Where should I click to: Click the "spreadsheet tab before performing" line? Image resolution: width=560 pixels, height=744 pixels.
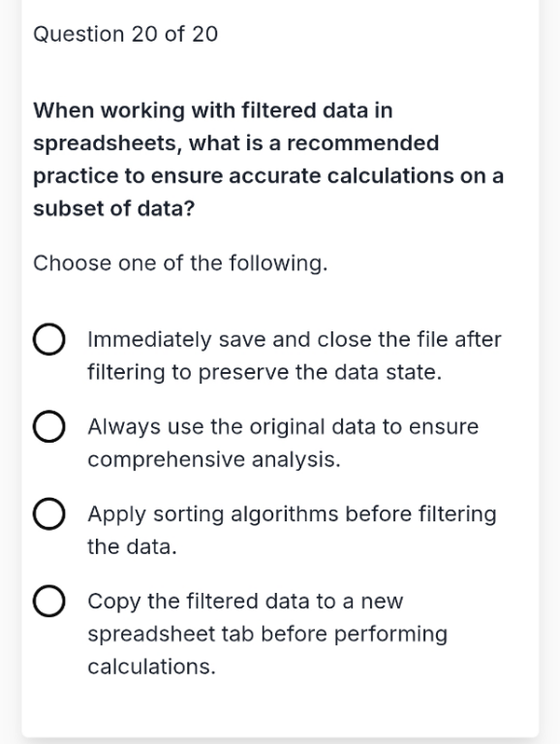tap(267, 635)
